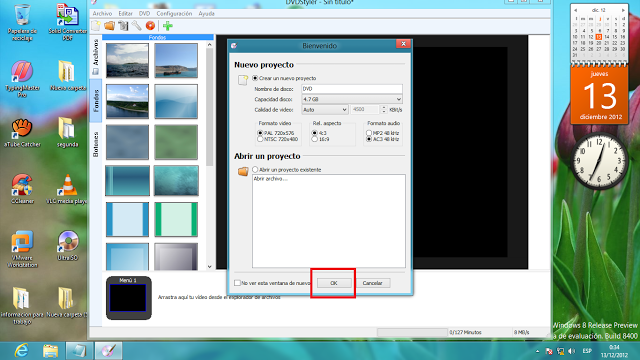Open File Explorer from taskbar
This screenshot has width=640, height=360.
coord(50,351)
